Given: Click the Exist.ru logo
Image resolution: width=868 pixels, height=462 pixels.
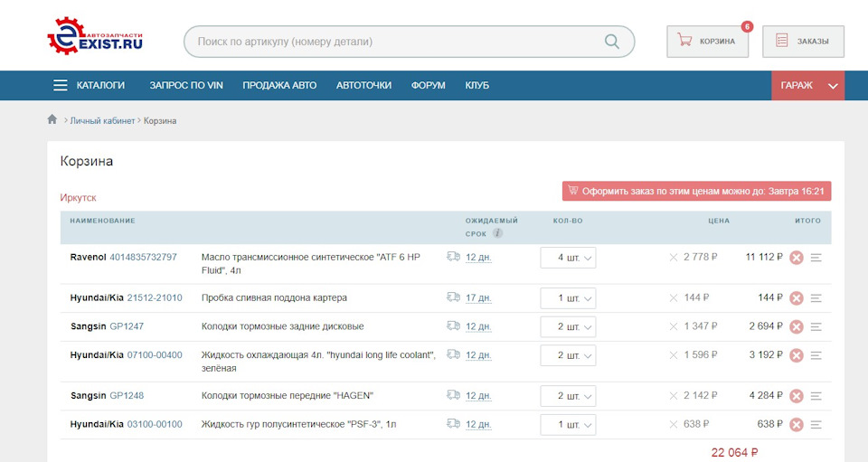Looking at the screenshot, I should (95, 36).
